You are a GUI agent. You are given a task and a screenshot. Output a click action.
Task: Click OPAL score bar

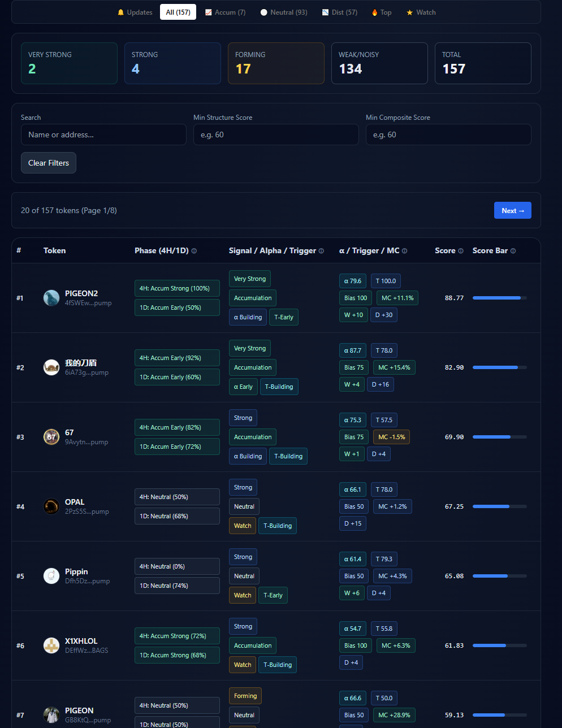(500, 506)
